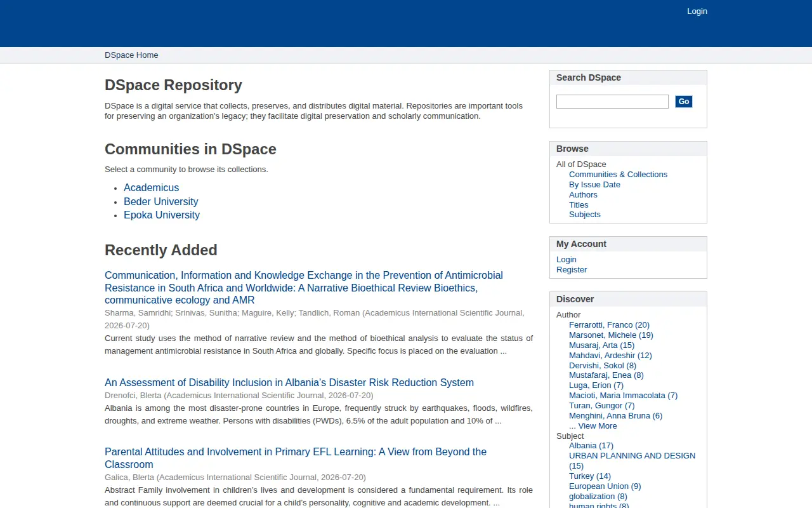Filter by author Musaraj, Arta (15)
812x508 pixels.
tap(601, 345)
